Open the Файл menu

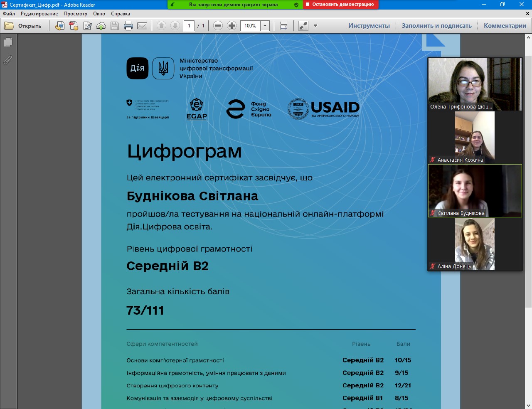[9, 14]
